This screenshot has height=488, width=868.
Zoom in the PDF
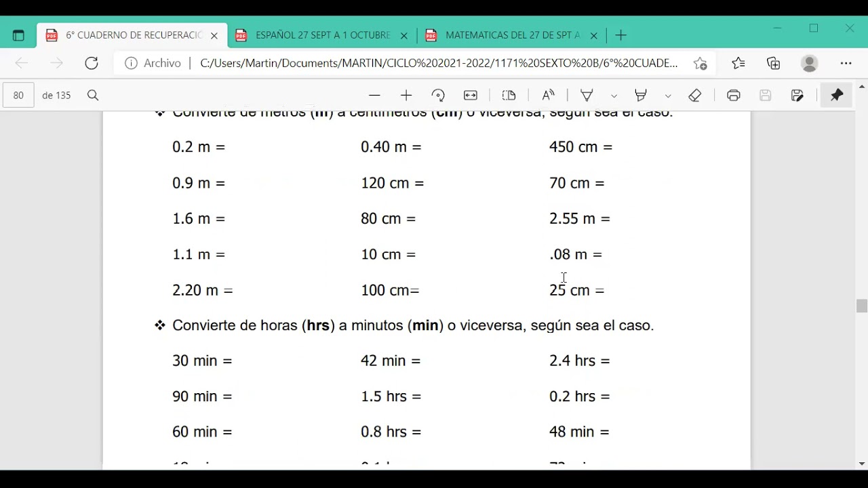406,96
